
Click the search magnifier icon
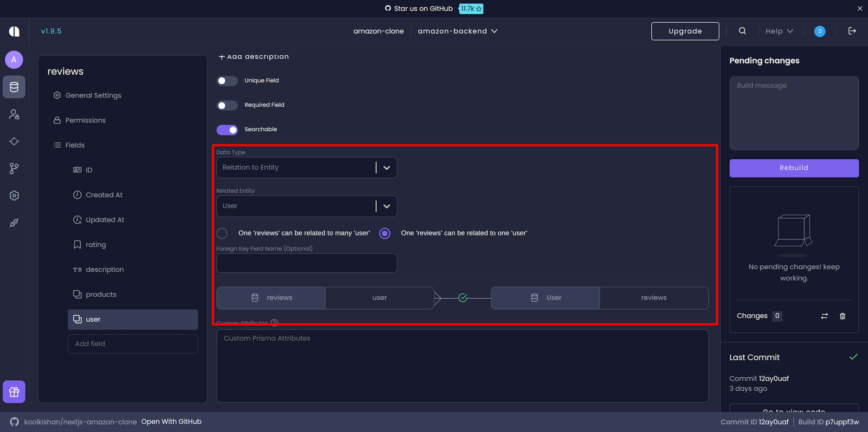(742, 31)
